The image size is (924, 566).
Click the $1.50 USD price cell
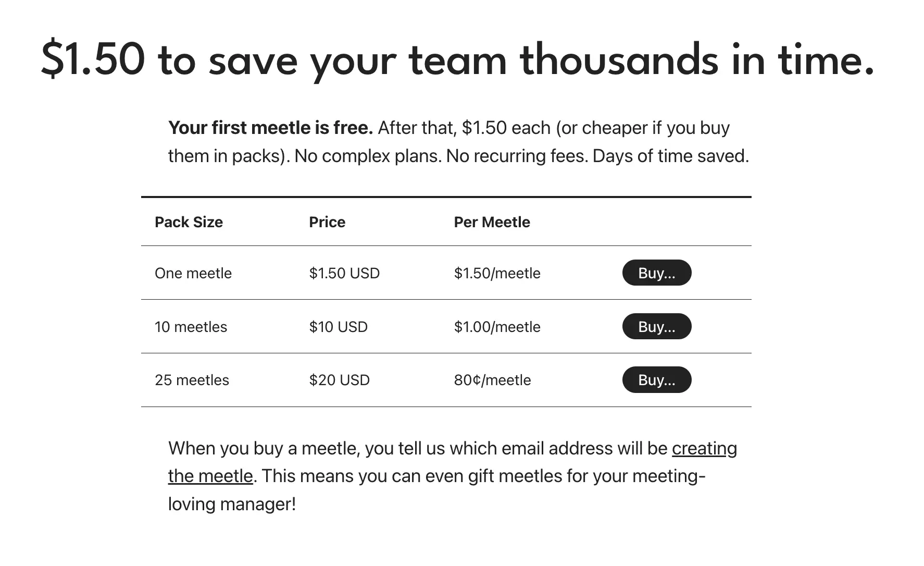344,273
